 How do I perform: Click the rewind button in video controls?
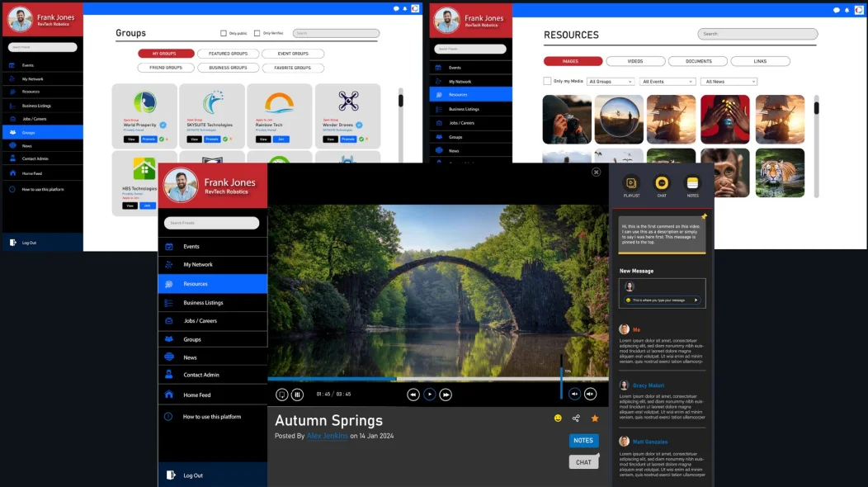413,395
